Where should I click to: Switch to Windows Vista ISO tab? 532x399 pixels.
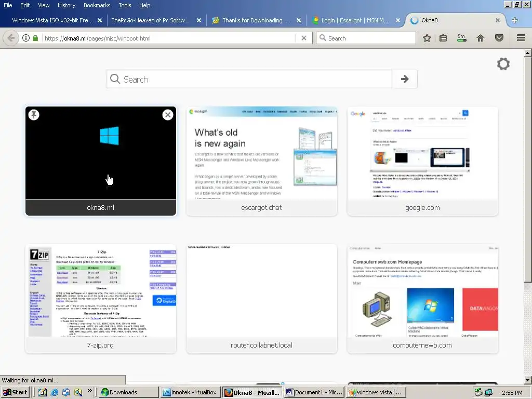[52, 20]
